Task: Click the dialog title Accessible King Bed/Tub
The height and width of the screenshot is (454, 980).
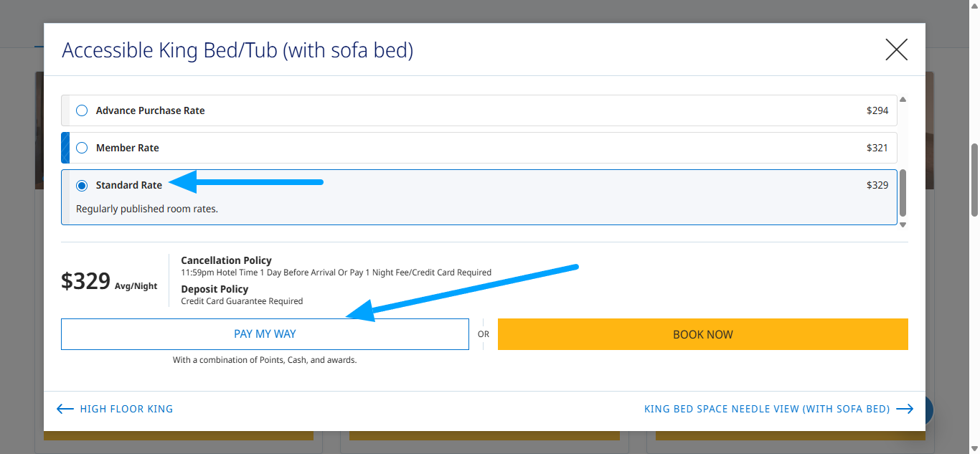Action: (237, 50)
